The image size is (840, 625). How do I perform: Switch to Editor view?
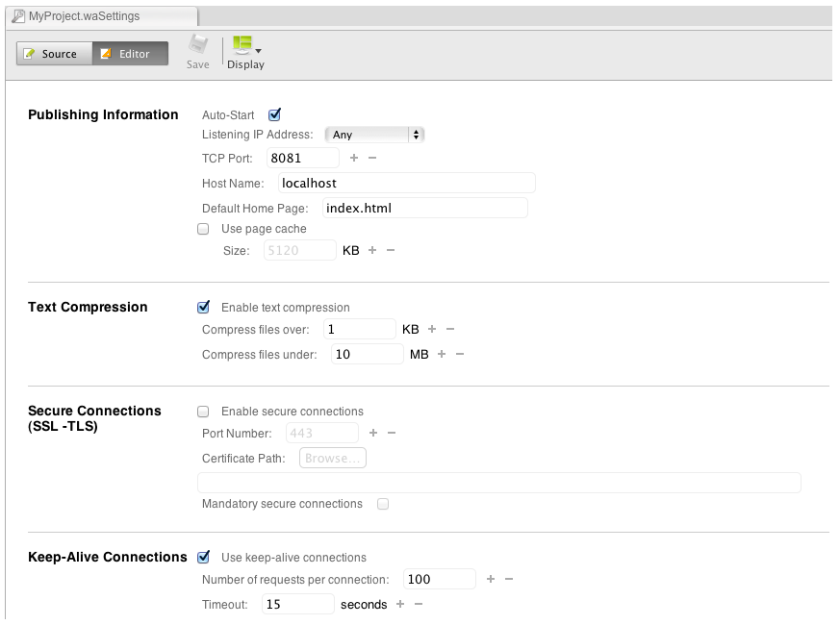pos(130,54)
